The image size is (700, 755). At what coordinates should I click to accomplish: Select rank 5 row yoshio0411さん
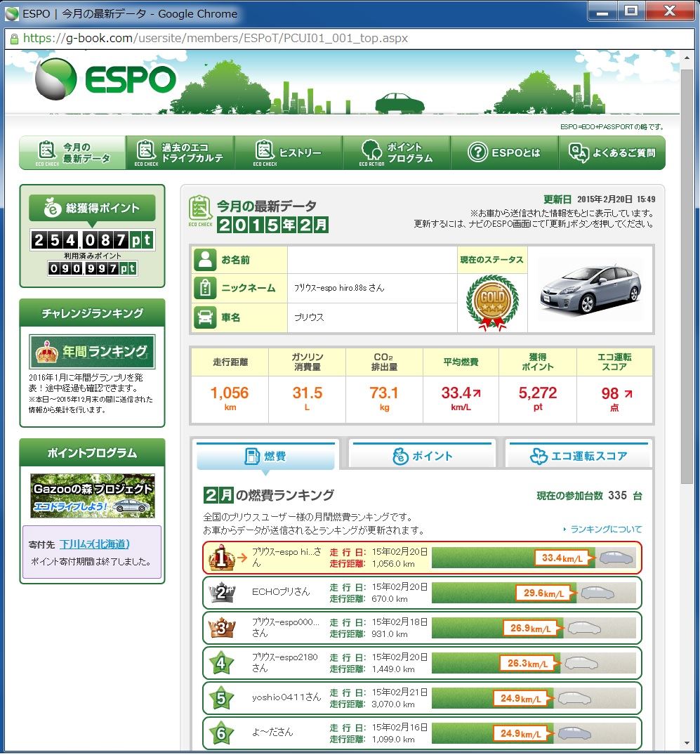422,698
